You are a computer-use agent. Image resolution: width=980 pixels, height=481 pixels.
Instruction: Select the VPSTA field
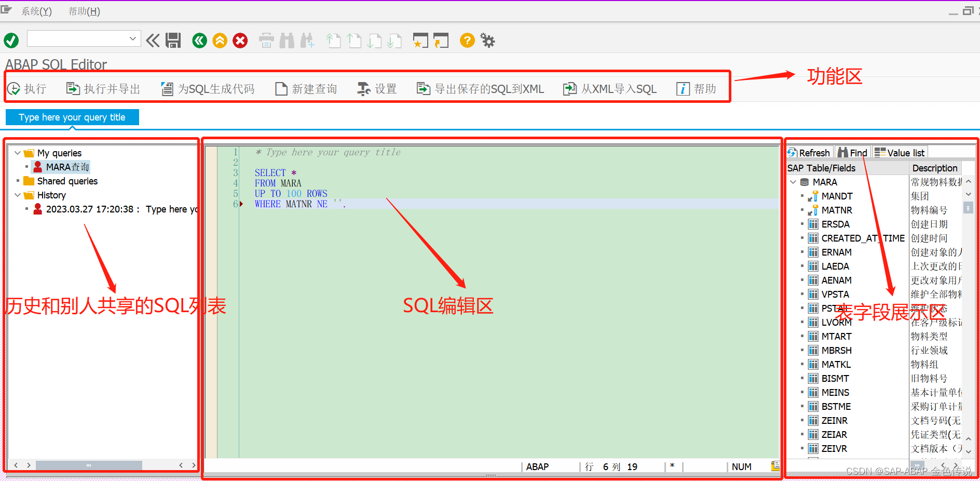pyautogui.click(x=835, y=294)
